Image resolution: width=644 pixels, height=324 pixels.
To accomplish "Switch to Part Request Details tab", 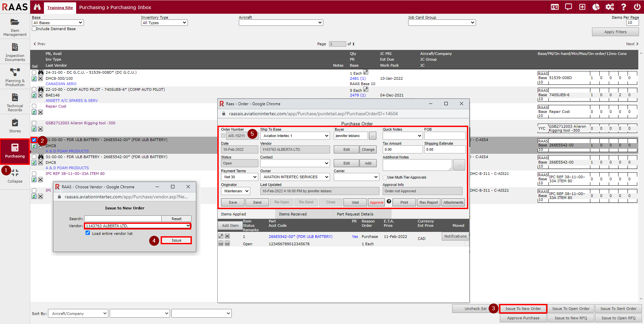I will click(355, 214).
